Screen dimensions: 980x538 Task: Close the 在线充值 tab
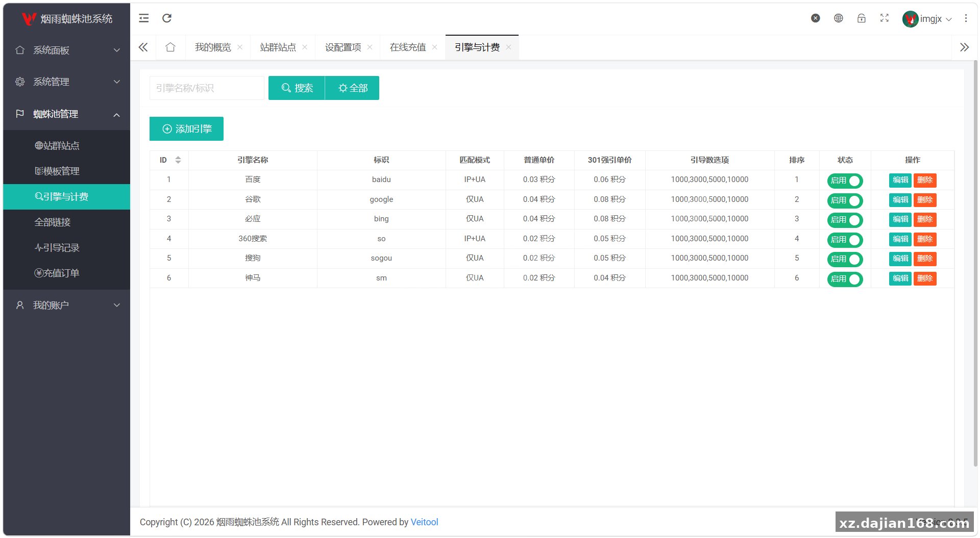pos(434,47)
